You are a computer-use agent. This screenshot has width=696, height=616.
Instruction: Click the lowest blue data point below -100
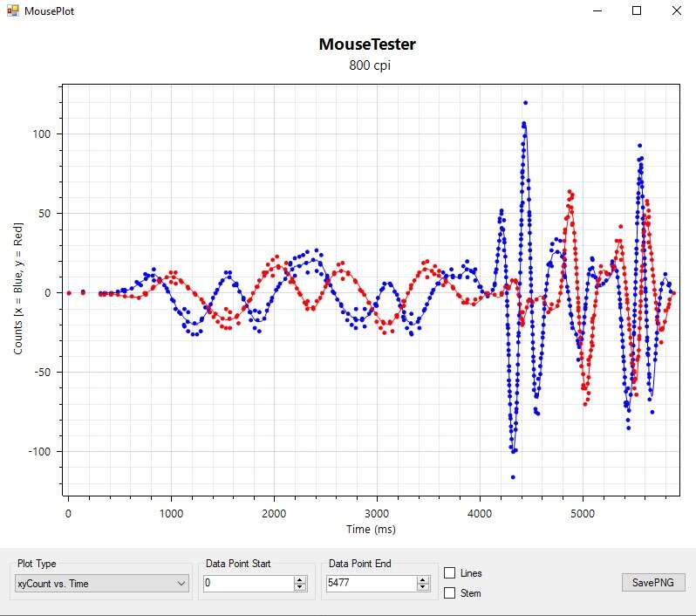pyautogui.click(x=513, y=477)
